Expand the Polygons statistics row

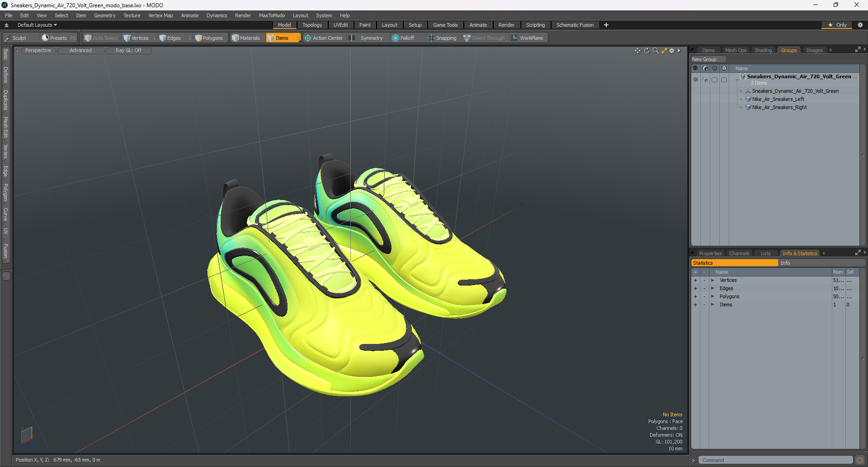tap(712, 297)
